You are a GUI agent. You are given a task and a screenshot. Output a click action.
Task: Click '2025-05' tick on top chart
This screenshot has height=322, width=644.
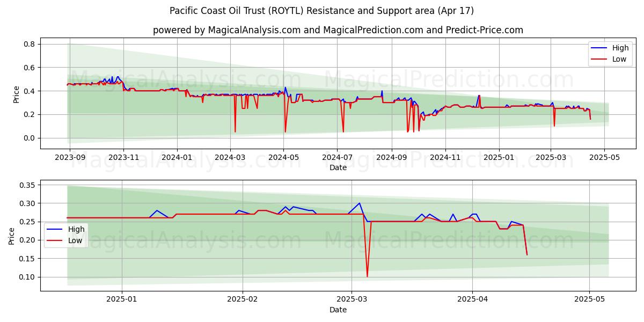(x=604, y=157)
